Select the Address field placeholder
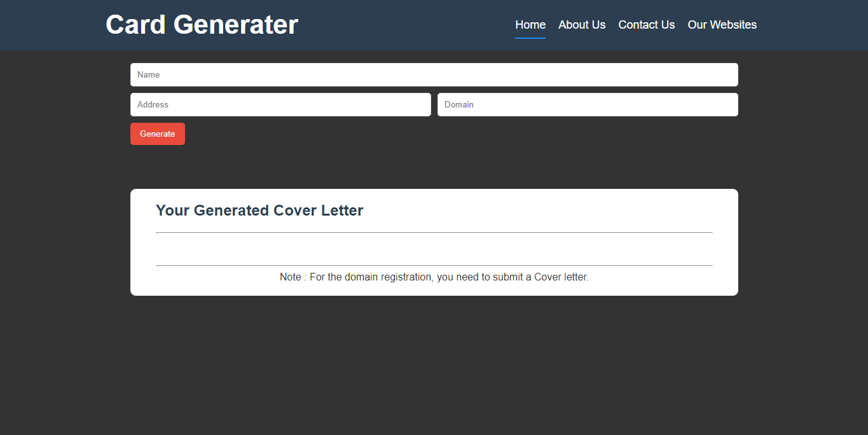The height and width of the screenshot is (435, 868). 280,104
